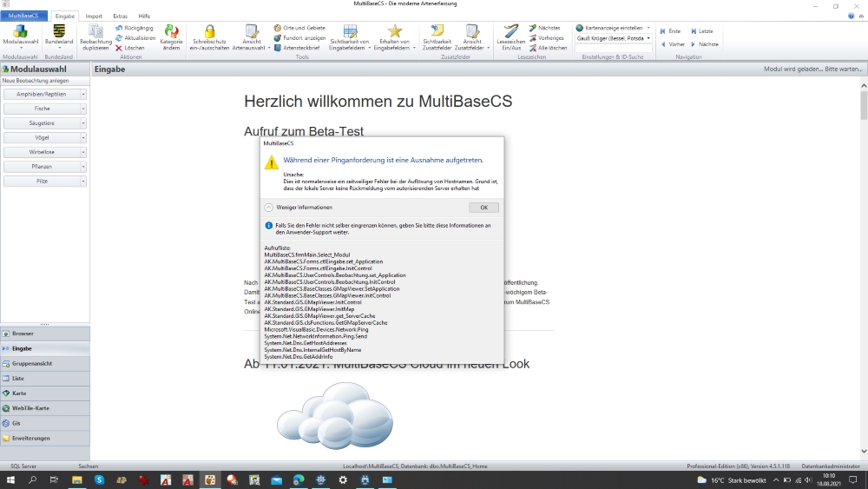Click Alle löschen bookmarks
The width and height of the screenshot is (868, 489).
click(x=548, y=48)
